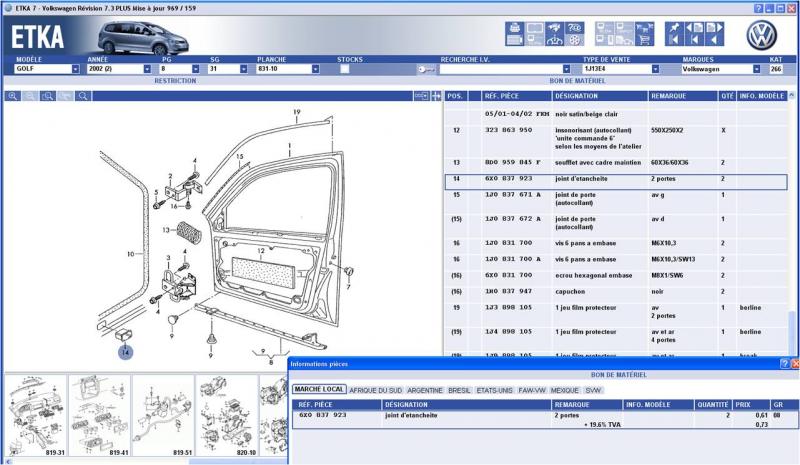Open the large shopping cart icon

pos(644,40)
